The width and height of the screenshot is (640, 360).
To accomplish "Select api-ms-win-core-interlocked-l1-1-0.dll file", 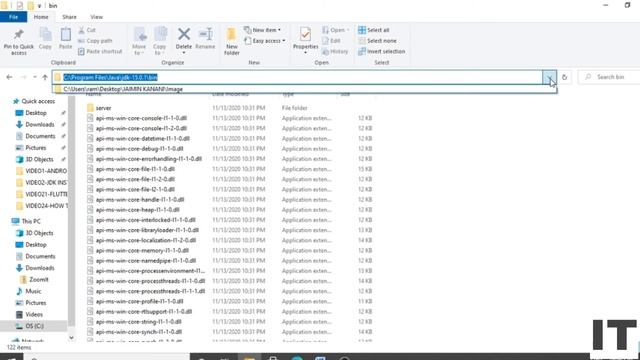I will 146,220.
